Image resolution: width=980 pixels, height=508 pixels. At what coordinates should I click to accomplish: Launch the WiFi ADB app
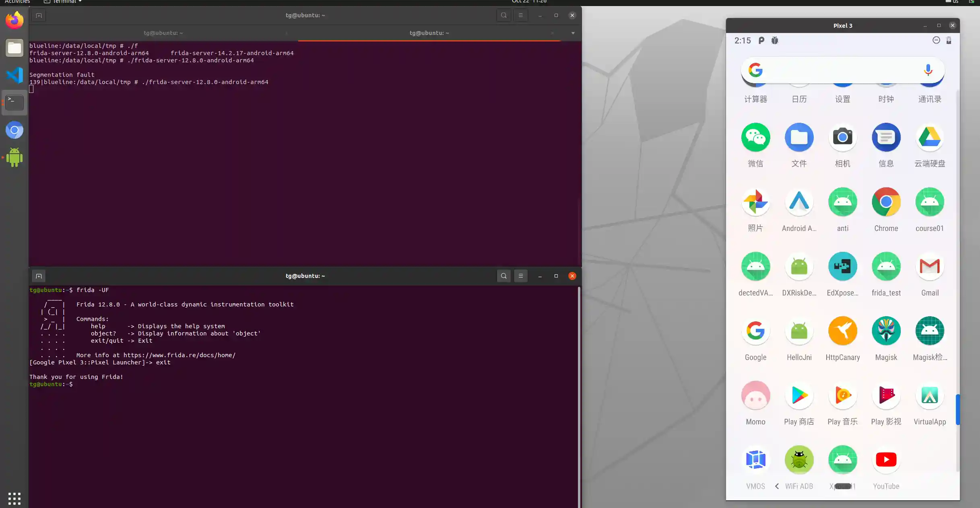(799, 460)
